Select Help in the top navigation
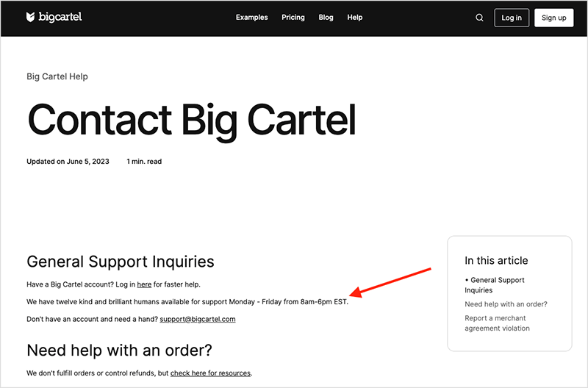Image resolution: width=588 pixels, height=388 pixels. 355,17
